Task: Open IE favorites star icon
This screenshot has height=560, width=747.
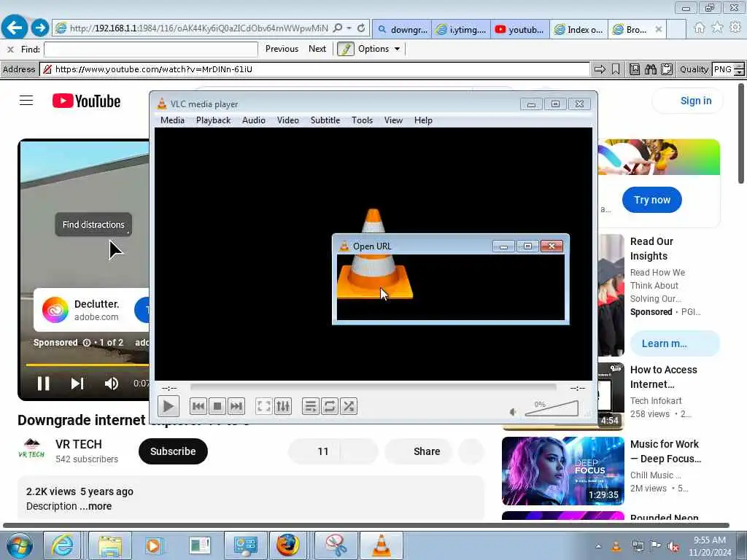Action: [x=717, y=28]
